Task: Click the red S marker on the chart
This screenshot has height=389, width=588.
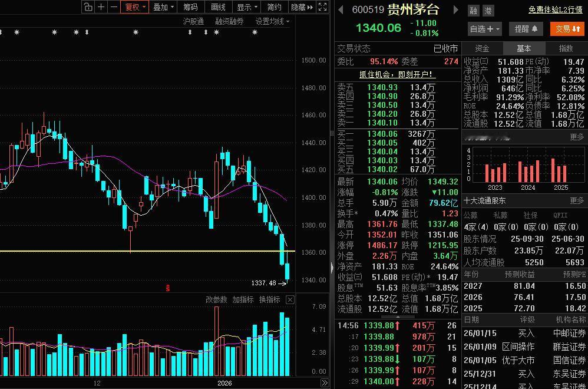Action: (168, 288)
